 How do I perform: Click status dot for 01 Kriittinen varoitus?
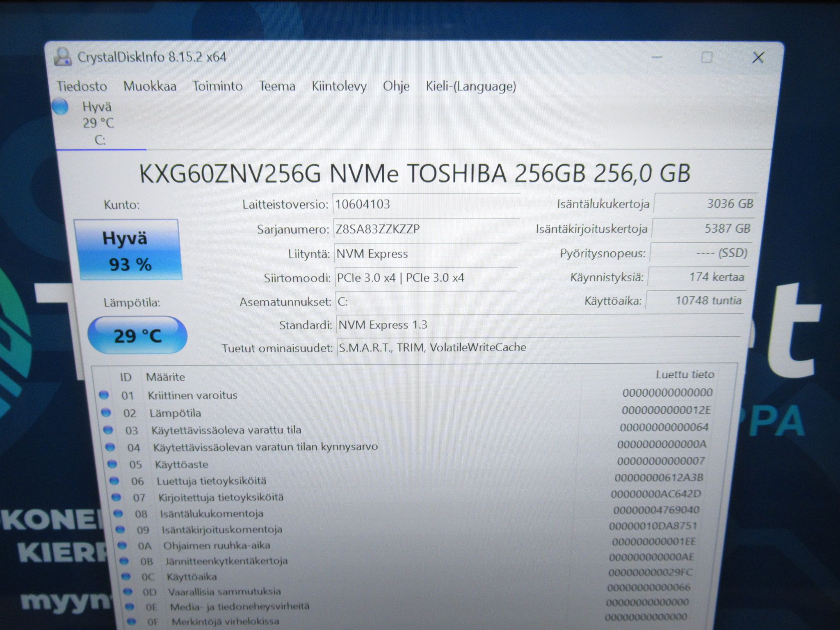tap(104, 395)
